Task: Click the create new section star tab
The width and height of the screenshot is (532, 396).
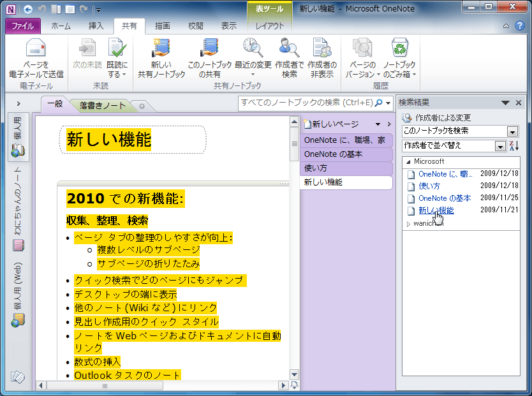Action: [142, 106]
